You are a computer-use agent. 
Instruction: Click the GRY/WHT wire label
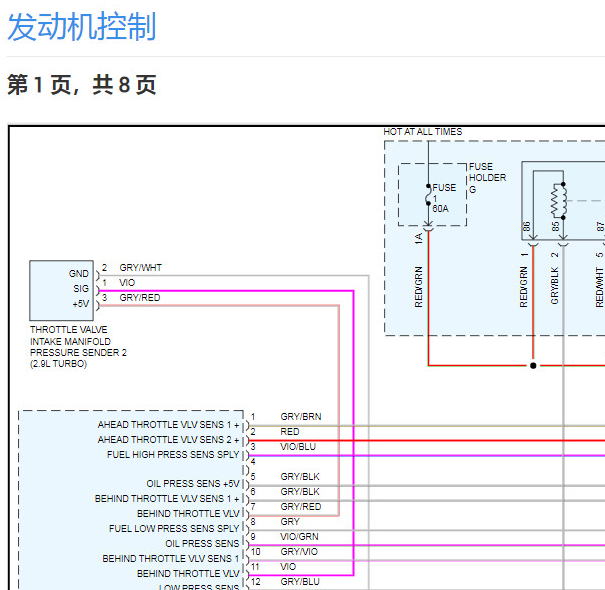pyautogui.click(x=140, y=267)
